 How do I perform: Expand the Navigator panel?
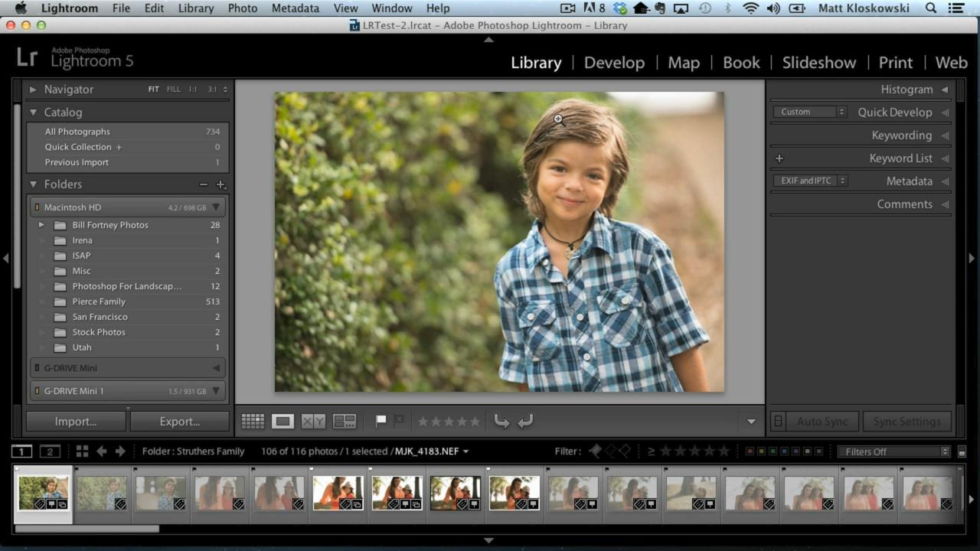coord(33,90)
